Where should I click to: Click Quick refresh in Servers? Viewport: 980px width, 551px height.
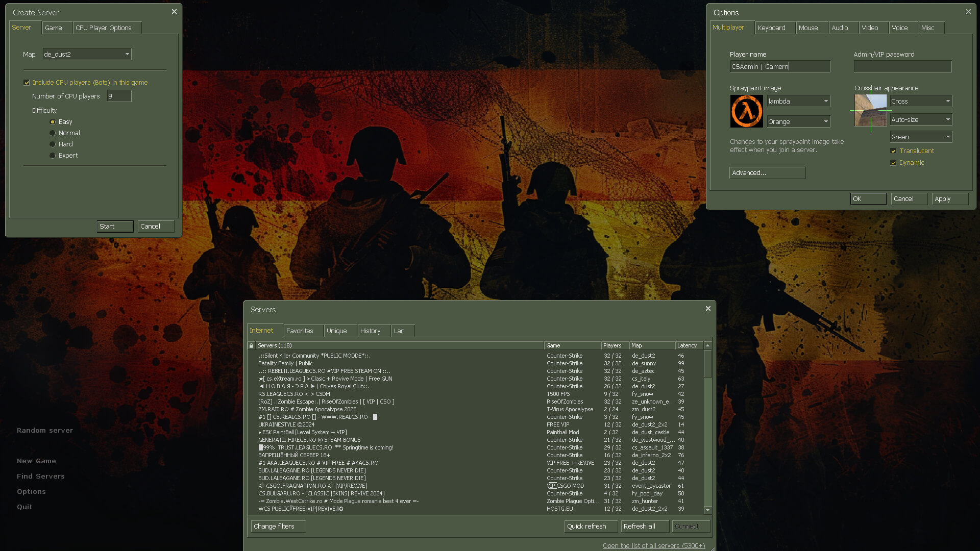pos(591,526)
